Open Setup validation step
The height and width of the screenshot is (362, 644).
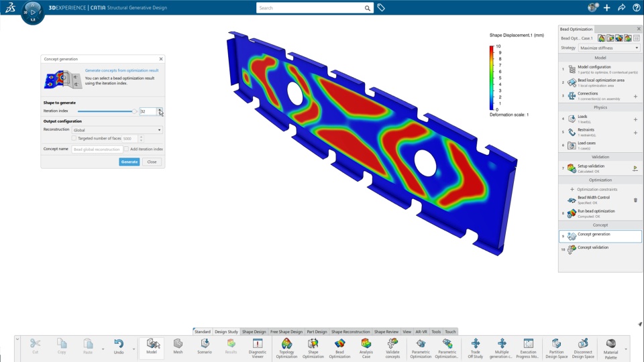coord(596,168)
